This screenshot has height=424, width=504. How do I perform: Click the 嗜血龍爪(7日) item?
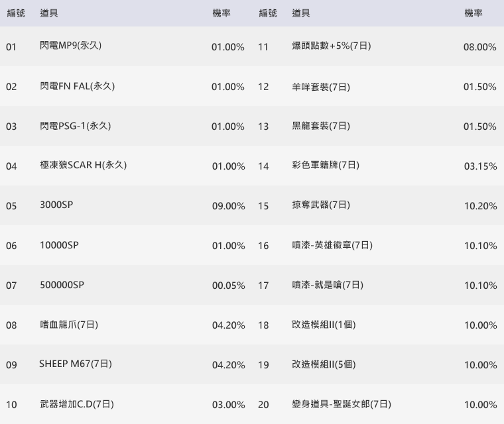[x=69, y=325]
